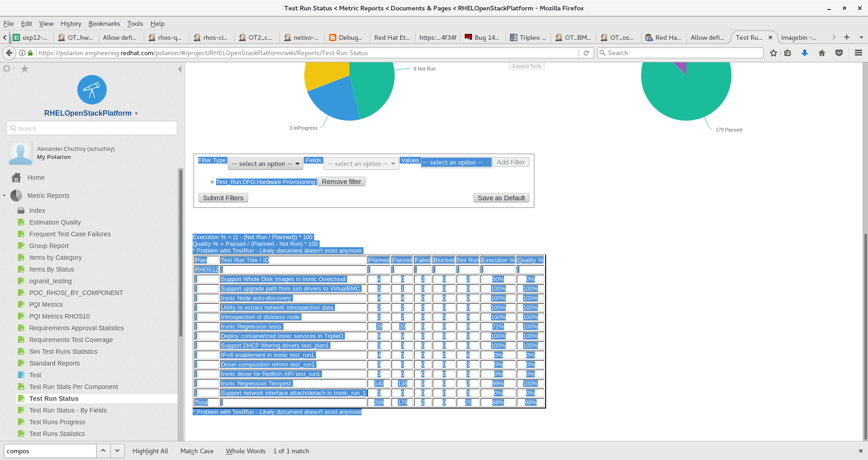Toggle Highlight All in find bar
The image size is (868, 460).
pos(150,451)
